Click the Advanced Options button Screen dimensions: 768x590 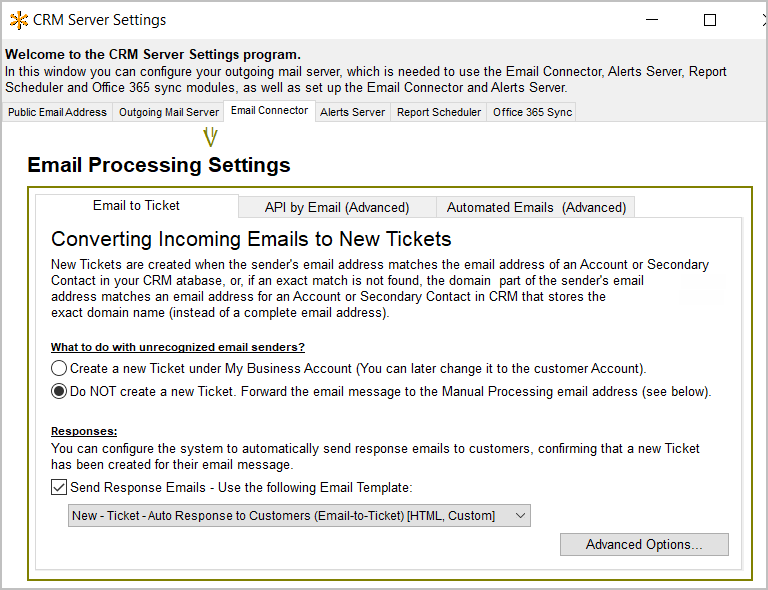pos(643,545)
